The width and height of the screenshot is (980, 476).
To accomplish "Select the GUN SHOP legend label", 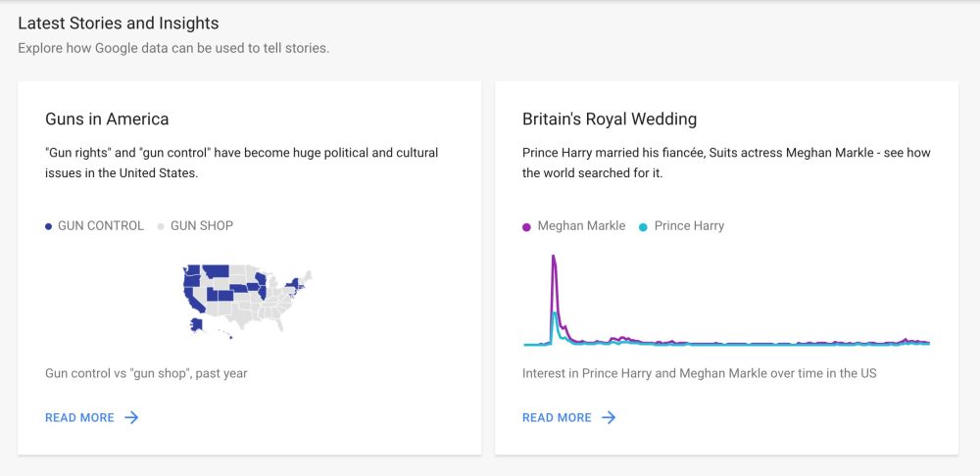I will pos(202,226).
